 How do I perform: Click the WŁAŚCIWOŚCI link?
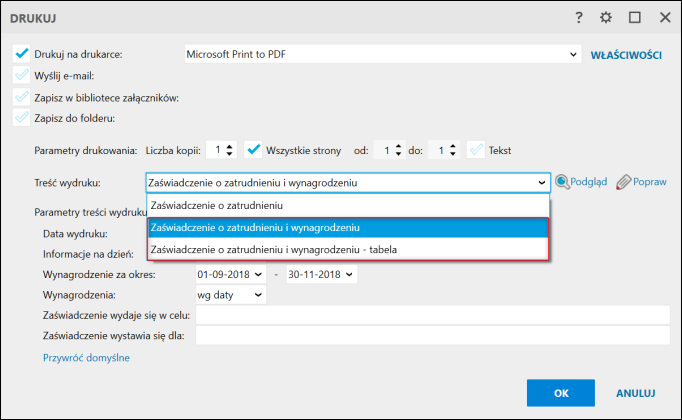pyautogui.click(x=626, y=55)
